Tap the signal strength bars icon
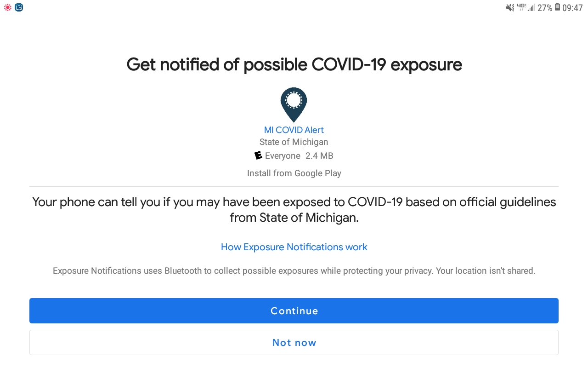This screenshot has width=588, height=368. click(531, 8)
